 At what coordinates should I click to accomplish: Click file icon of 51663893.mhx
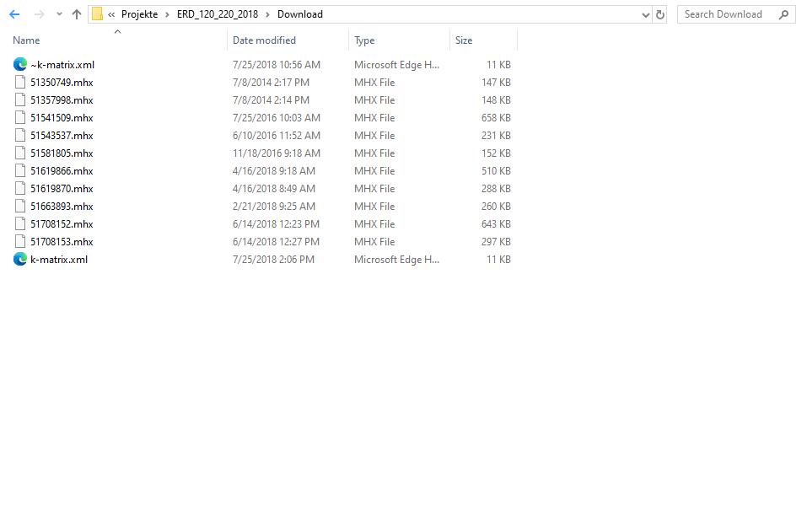(x=20, y=207)
